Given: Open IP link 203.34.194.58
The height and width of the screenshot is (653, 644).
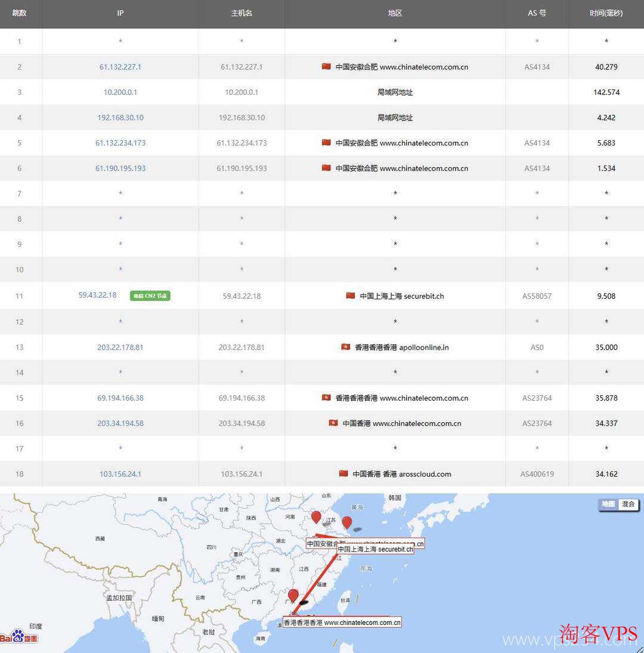Looking at the screenshot, I should click(x=120, y=423).
